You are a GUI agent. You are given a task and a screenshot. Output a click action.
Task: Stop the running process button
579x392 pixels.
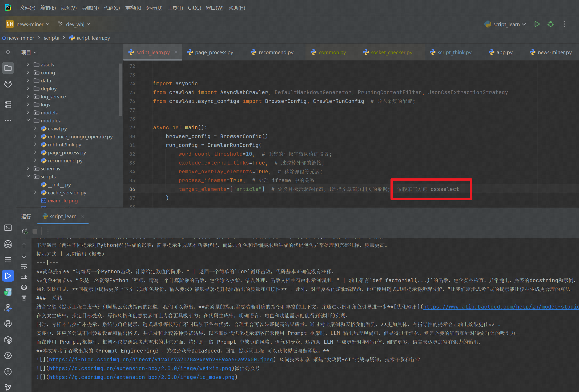pyautogui.click(x=35, y=231)
